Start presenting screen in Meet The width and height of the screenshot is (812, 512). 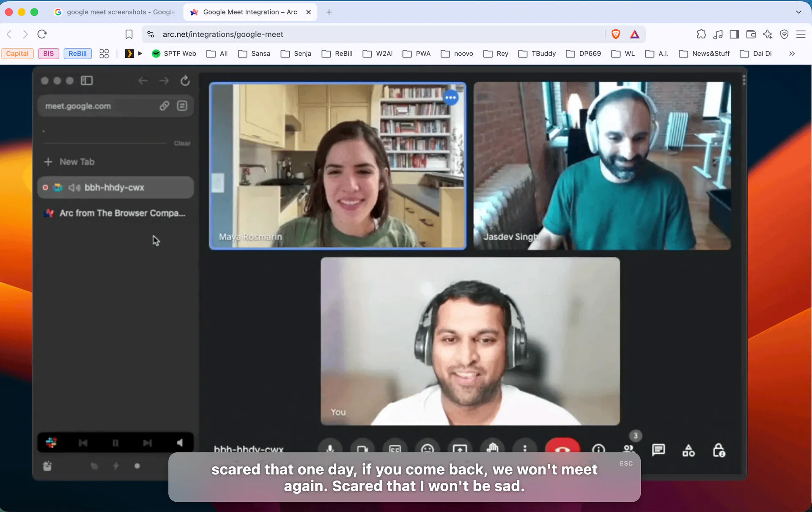tap(460, 448)
